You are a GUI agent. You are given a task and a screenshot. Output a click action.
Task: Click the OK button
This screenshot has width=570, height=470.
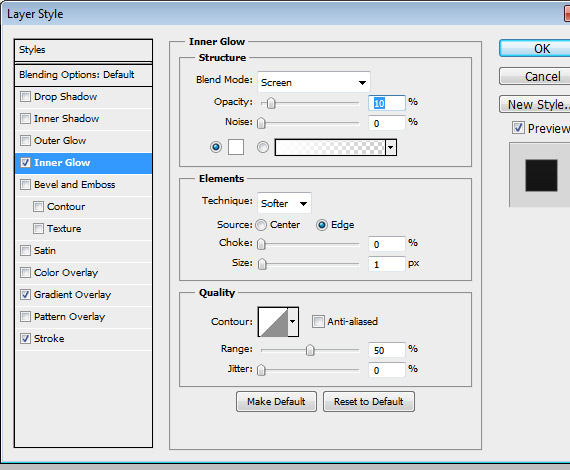(x=535, y=48)
